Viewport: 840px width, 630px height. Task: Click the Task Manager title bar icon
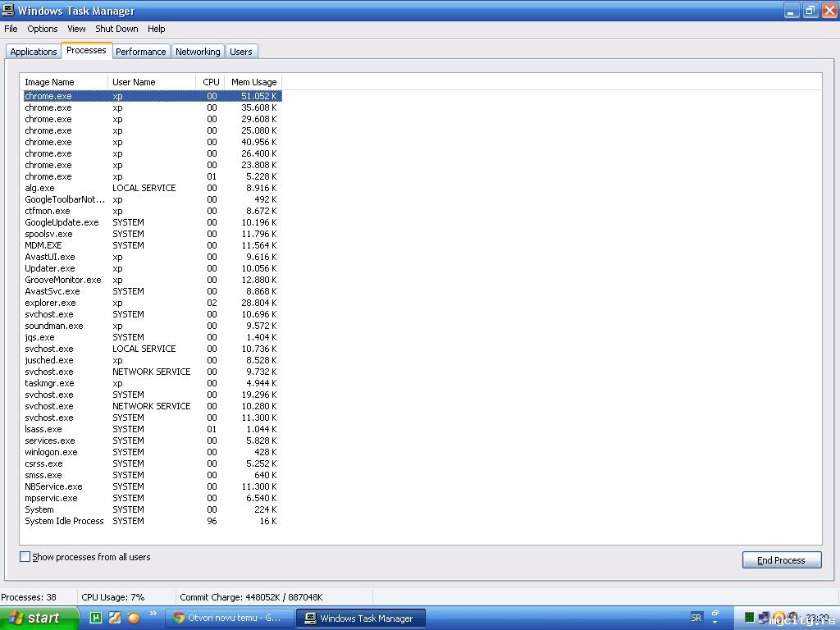(8, 10)
